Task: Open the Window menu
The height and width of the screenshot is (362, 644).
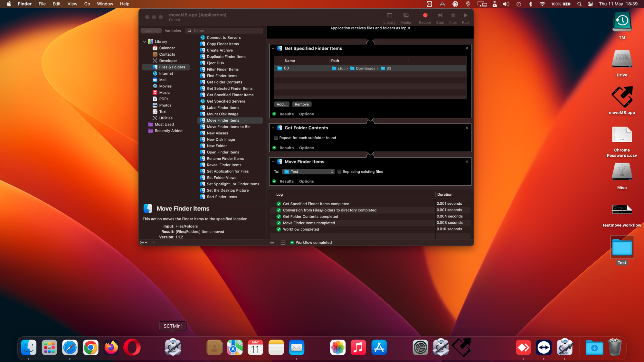Action: click(x=105, y=4)
